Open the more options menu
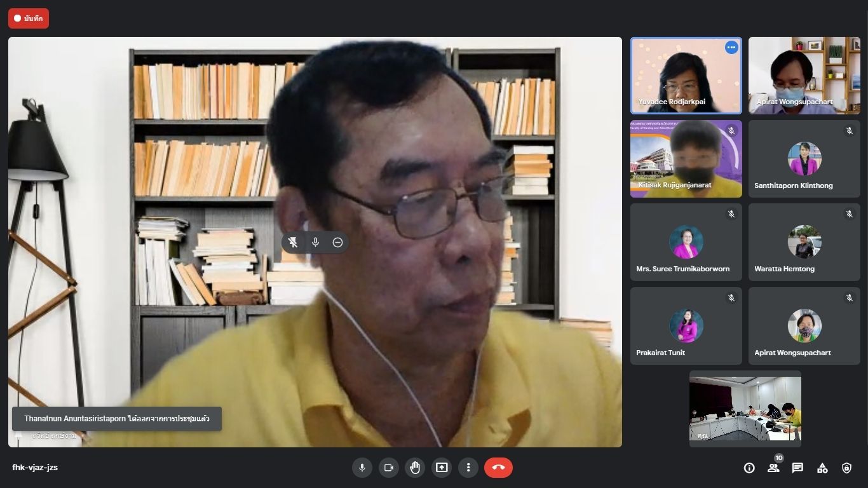This screenshot has height=488, width=868. click(x=468, y=468)
